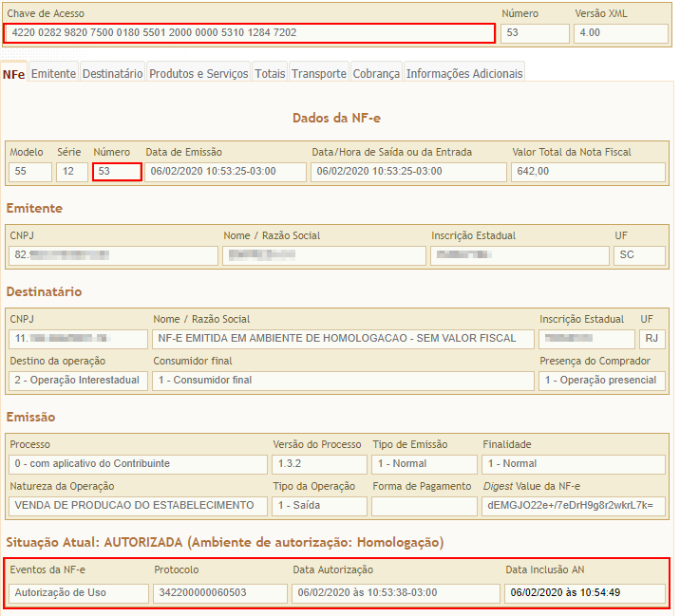Click the Emitente UF value SC
This screenshot has height=616, width=680.
640,255
